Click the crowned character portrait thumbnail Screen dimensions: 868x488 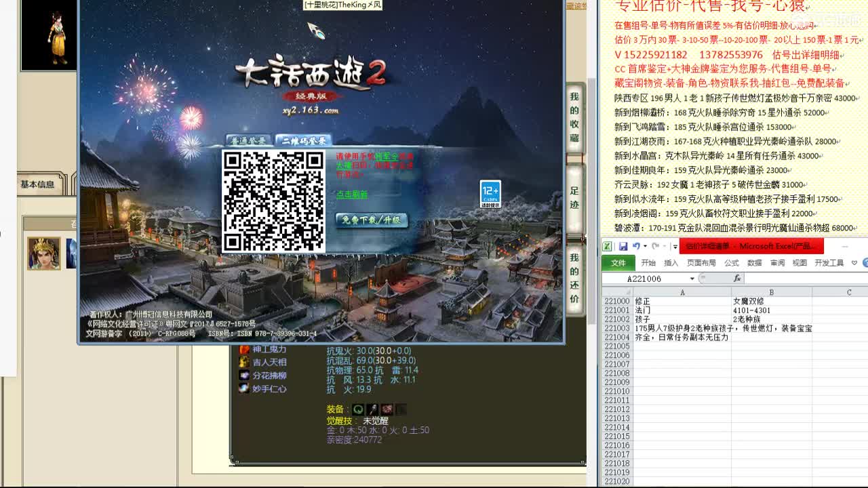(x=44, y=253)
